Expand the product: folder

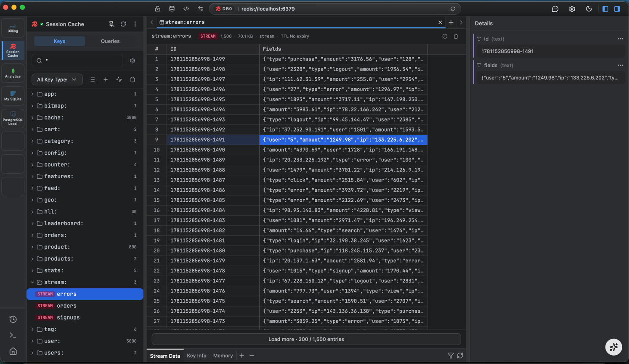click(x=84, y=247)
